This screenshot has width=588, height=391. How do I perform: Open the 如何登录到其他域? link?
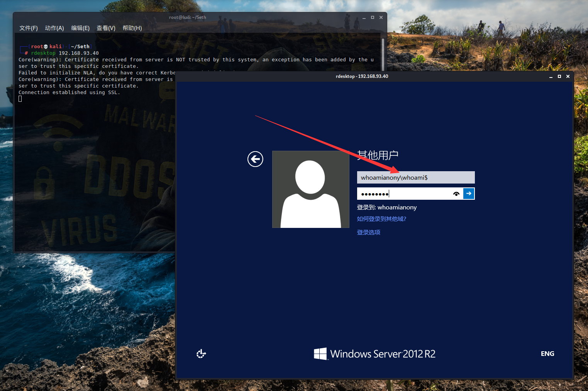(x=381, y=219)
